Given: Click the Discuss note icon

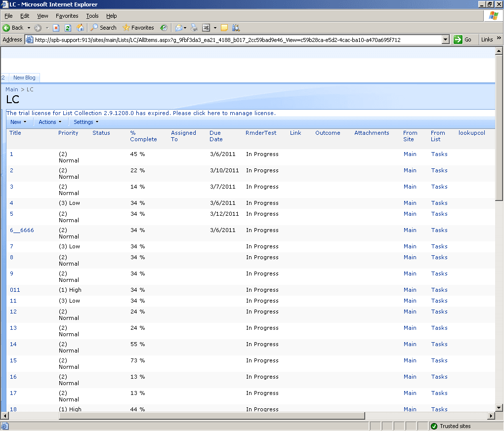Looking at the screenshot, I should [224, 28].
